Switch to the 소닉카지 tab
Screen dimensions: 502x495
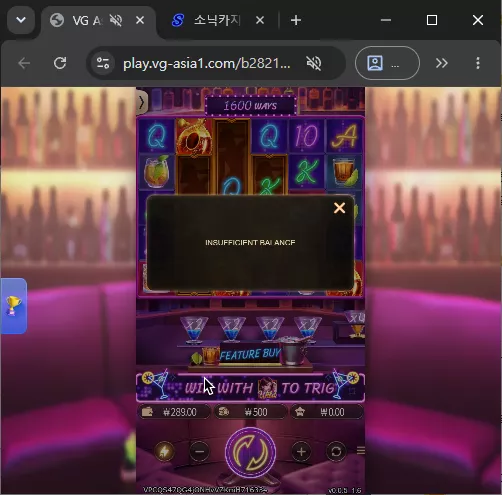[x=217, y=21]
